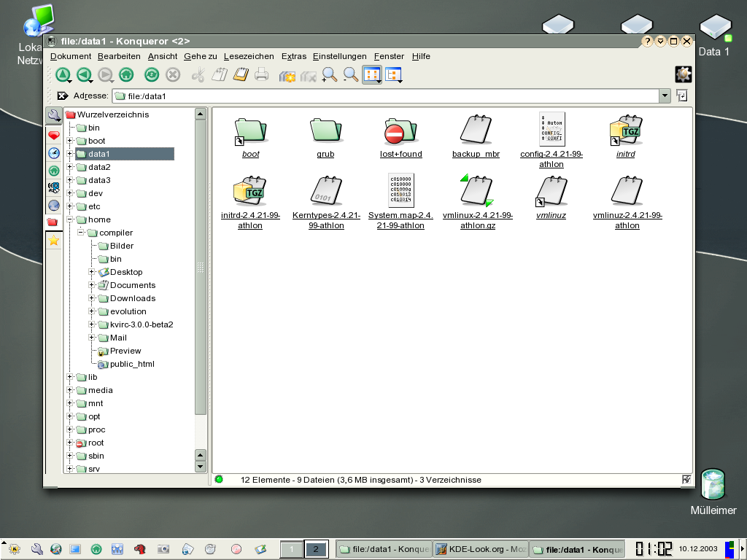Go up one directory with Up arrow

point(63,75)
